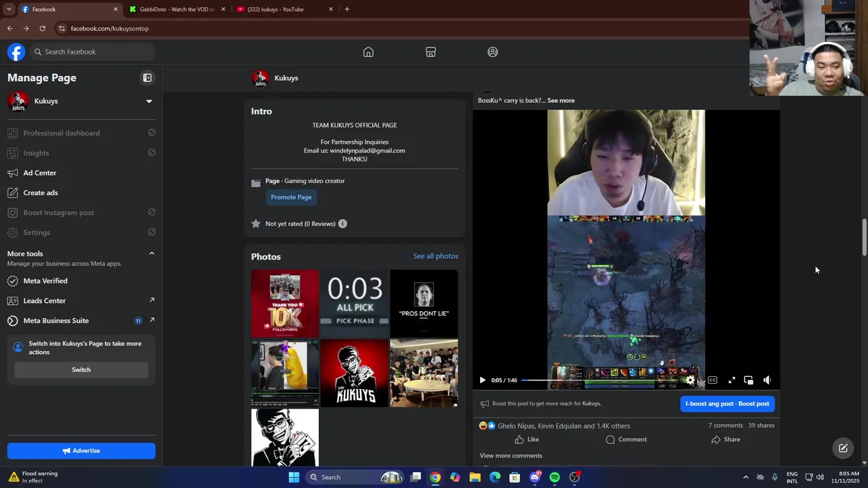The height and width of the screenshot is (488, 868).
Task: Open the Windows Start menu
Action: click(x=294, y=477)
